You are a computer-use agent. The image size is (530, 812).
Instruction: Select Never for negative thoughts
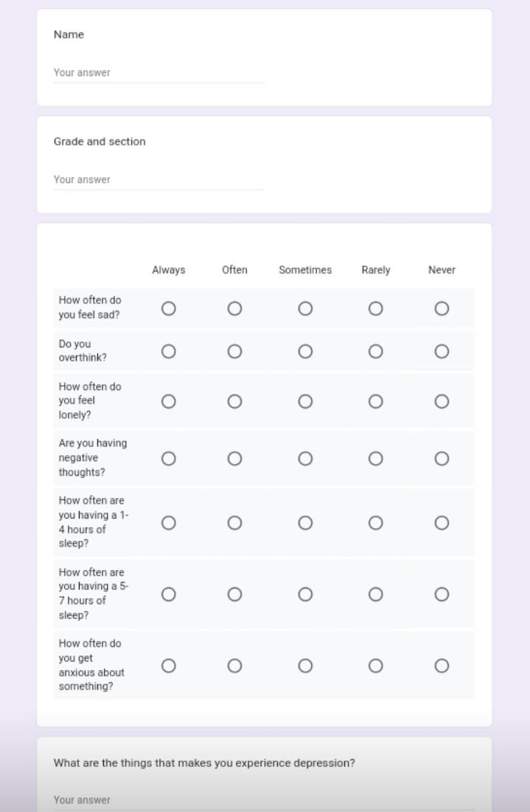click(442, 458)
